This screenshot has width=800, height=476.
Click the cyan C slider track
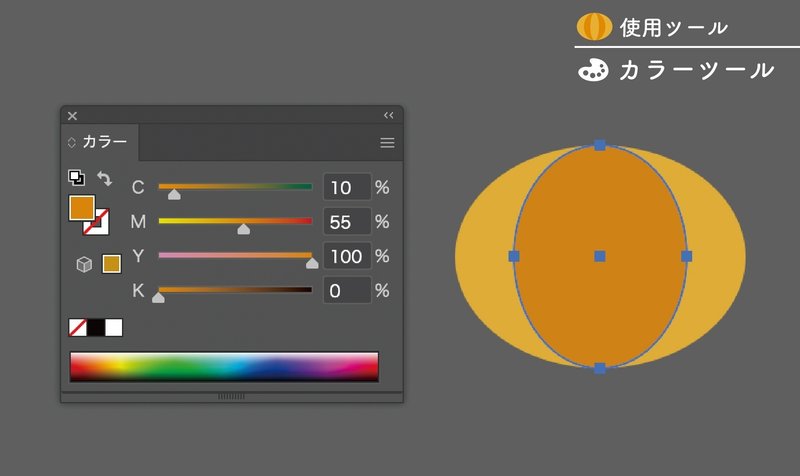[x=235, y=187]
